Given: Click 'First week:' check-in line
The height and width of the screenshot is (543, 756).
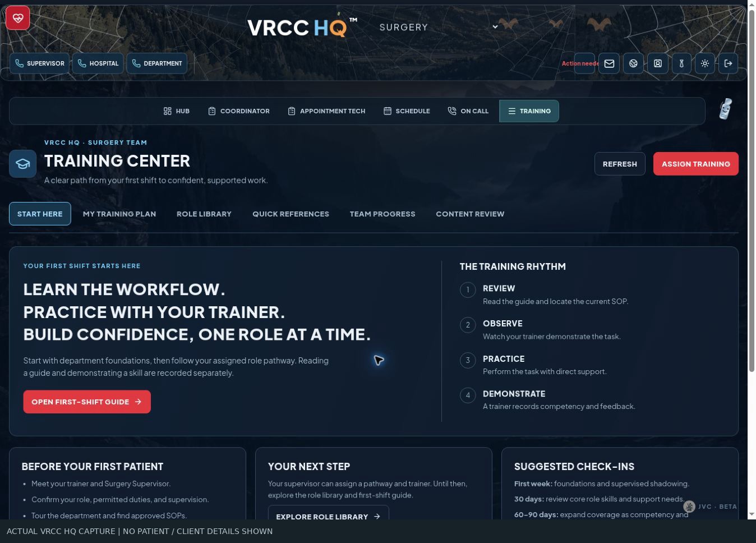Looking at the screenshot, I should (x=602, y=484).
